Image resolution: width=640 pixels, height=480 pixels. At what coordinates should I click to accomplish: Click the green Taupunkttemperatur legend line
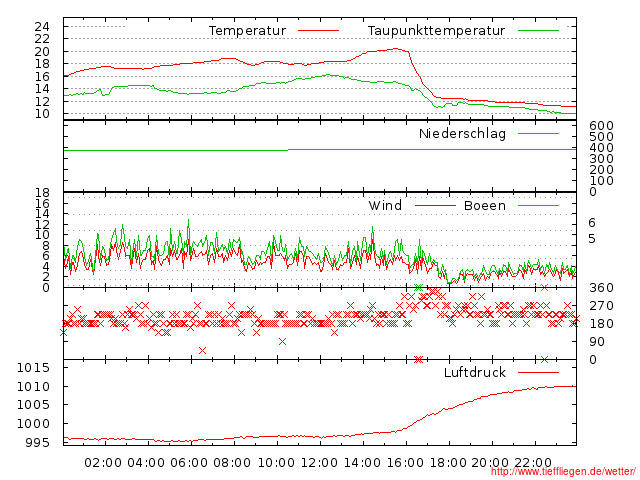tap(538, 31)
